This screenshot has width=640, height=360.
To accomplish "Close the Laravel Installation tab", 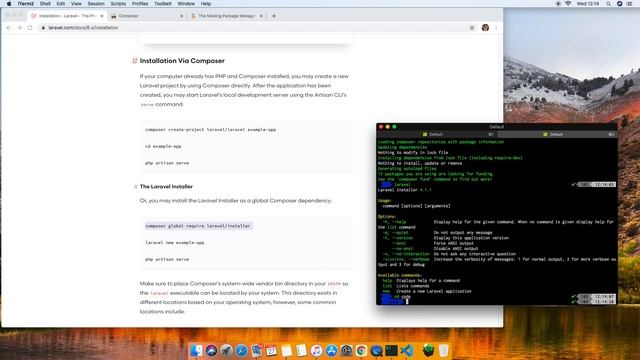I will pyautogui.click(x=102, y=16).
